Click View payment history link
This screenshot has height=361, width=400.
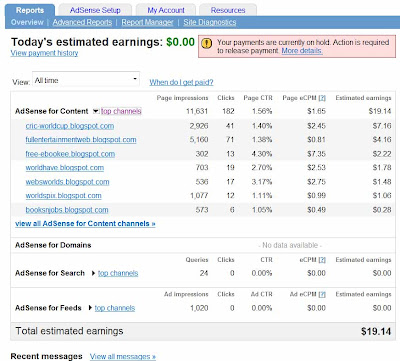tap(44, 53)
